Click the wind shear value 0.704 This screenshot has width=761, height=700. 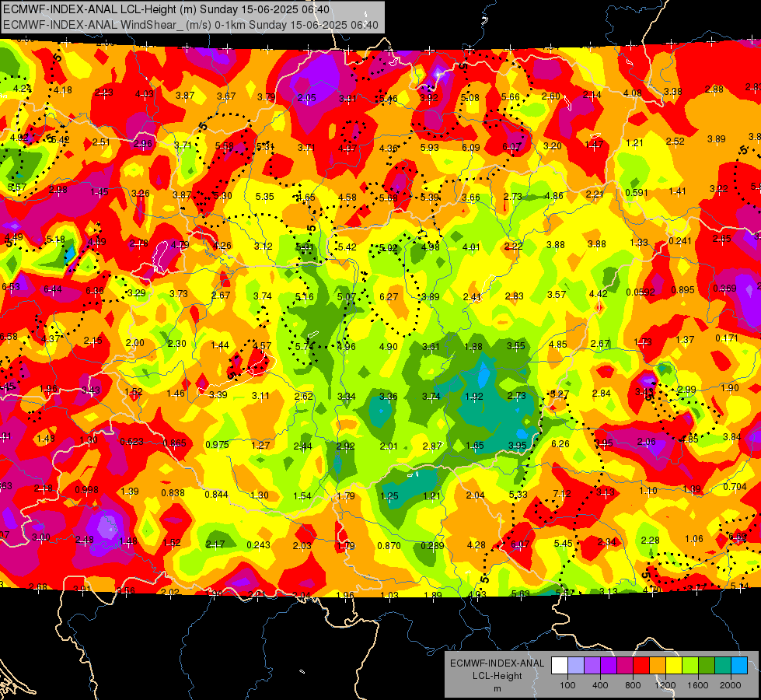[x=735, y=486]
